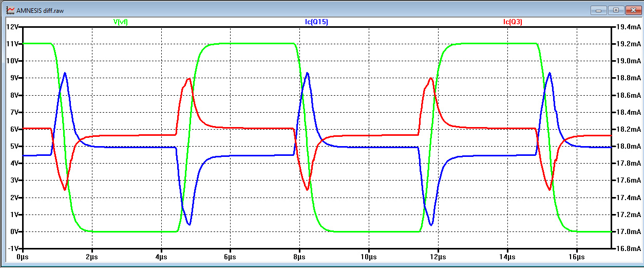The image size is (644, 268).
Task: Click the 19.2mA right axis label
Action: tap(629, 44)
